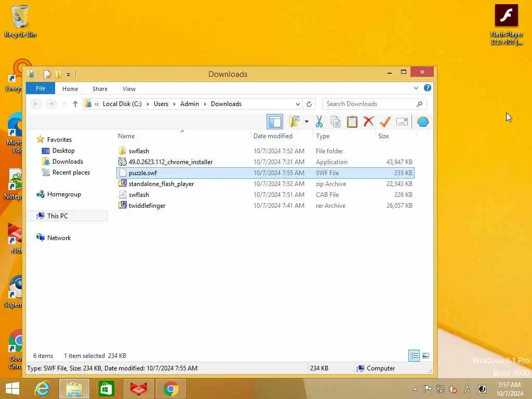Switch to details view in status bar
The image size is (532, 399).
(414, 355)
